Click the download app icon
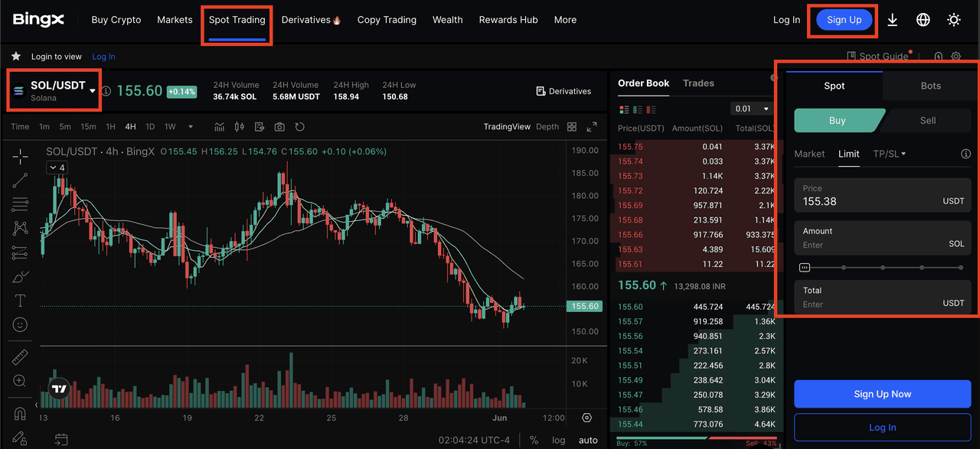This screenshot has height=449, width=980. click(x=893, y=20)
